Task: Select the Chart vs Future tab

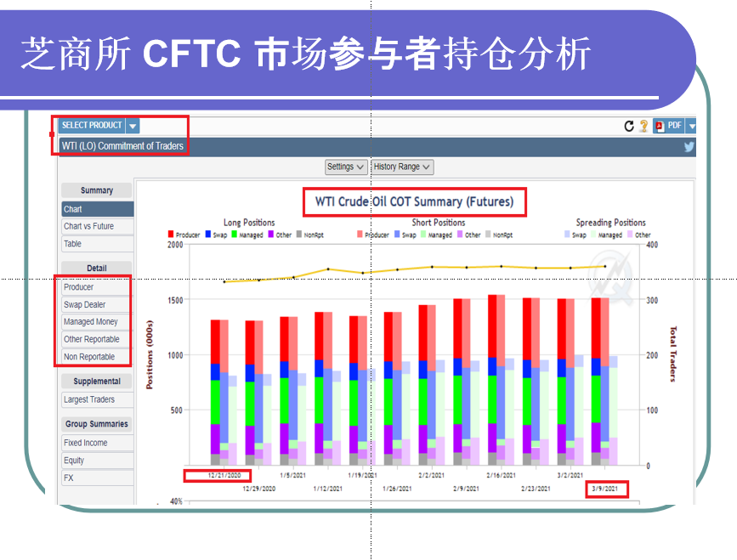Action: tap(97, 226)
